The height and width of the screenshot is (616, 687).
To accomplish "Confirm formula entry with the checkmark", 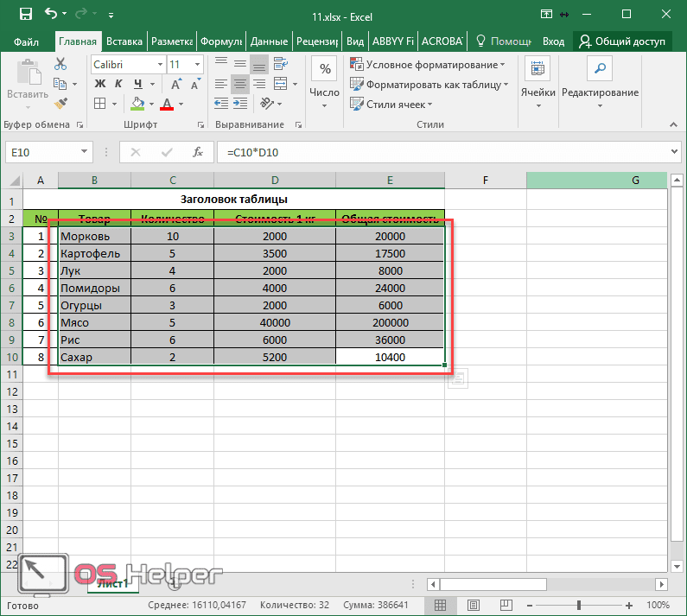I will (x=167, y=152).
